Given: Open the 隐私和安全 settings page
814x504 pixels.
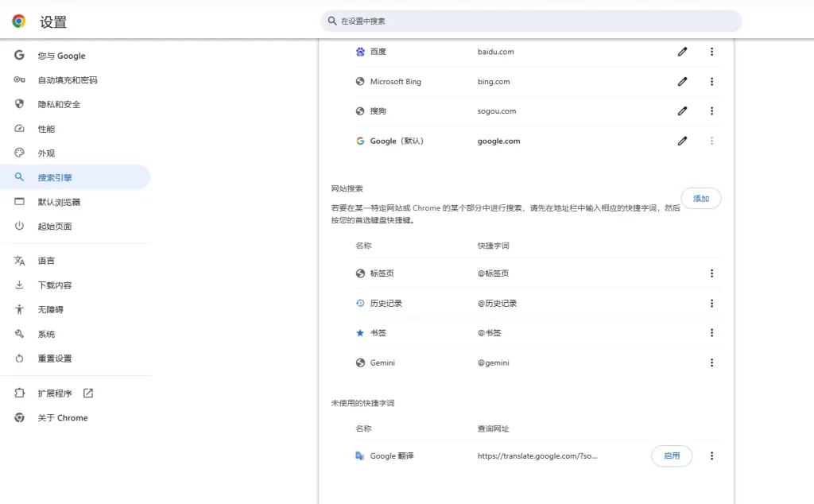Looking at the screenshot, I should [x=76, y=104].
